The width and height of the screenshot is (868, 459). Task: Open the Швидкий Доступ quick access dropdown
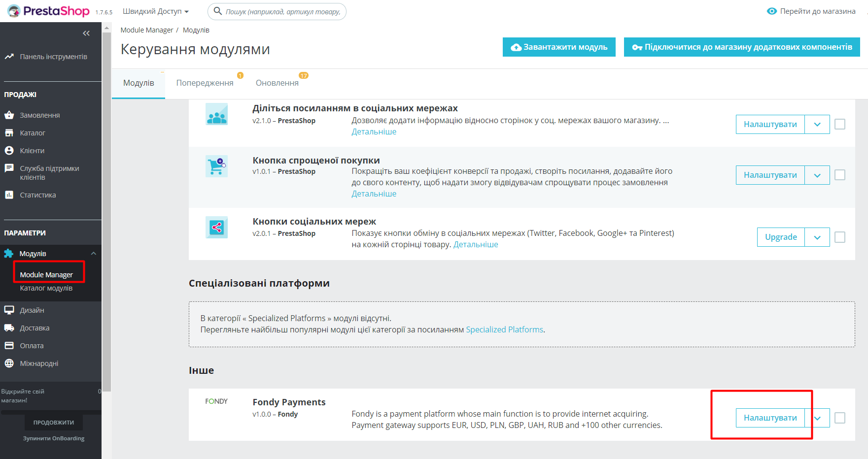156,11
